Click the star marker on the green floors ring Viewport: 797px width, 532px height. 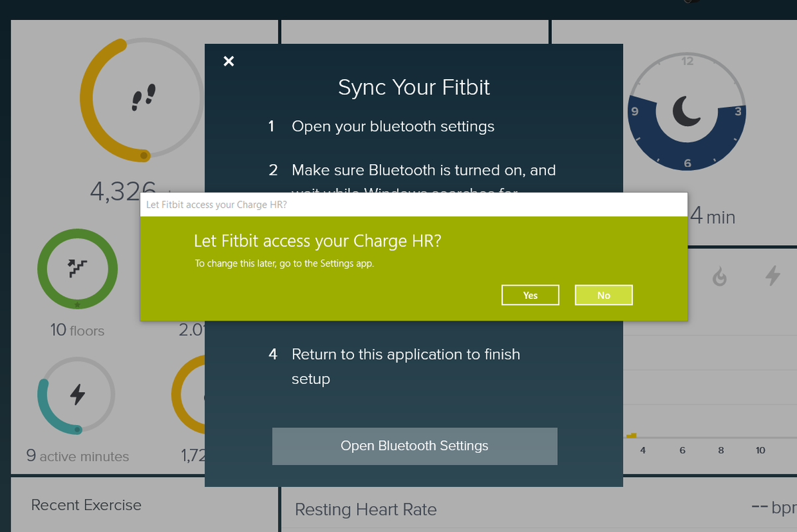click(77, 304)
